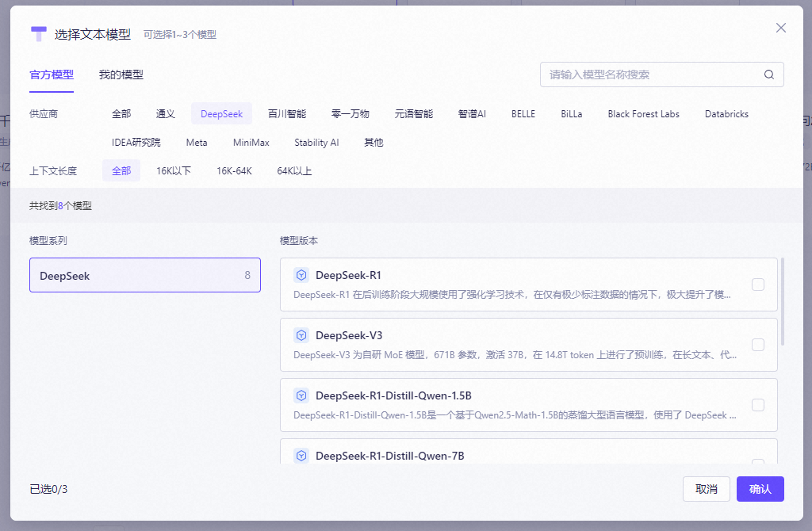Click the 确认 button
This screenshot has height=531, width=812.
[x=760, y=489]
